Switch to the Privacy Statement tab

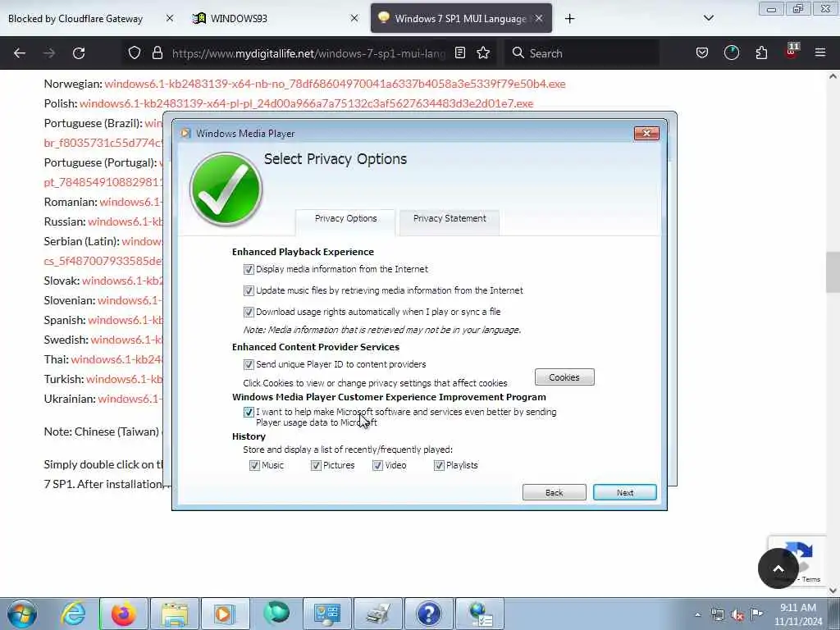(x=450, y=221)
